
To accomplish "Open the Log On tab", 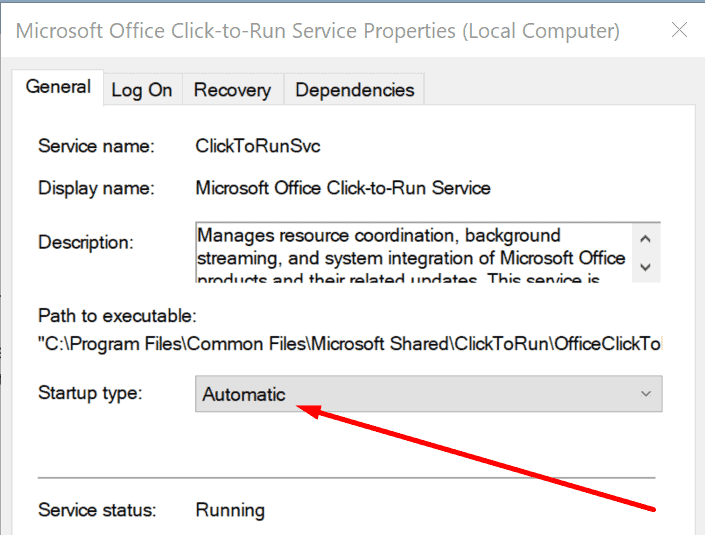I will tap(142, 90).
